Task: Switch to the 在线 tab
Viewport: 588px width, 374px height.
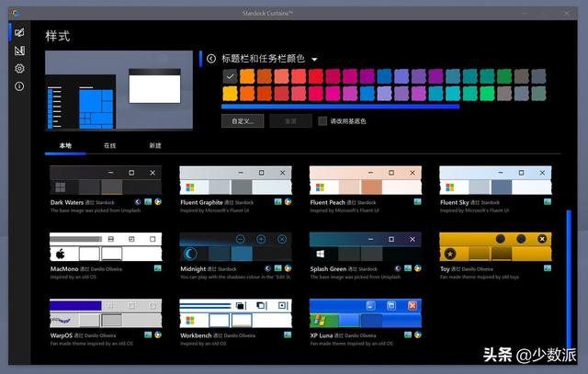Action: point(110,145)
